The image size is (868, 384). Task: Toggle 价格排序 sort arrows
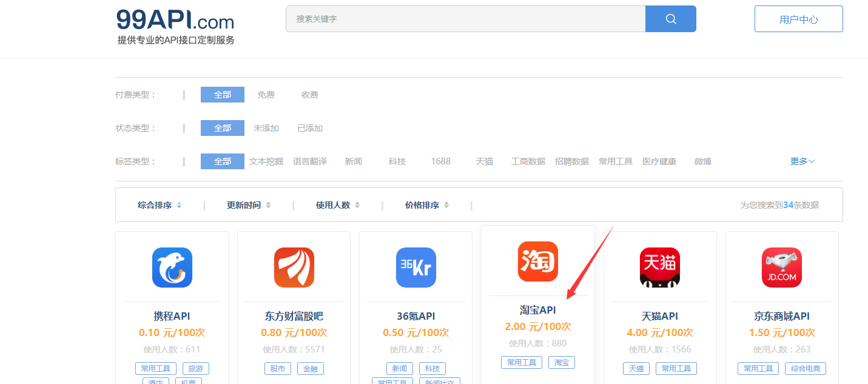(x=446, y=205)
